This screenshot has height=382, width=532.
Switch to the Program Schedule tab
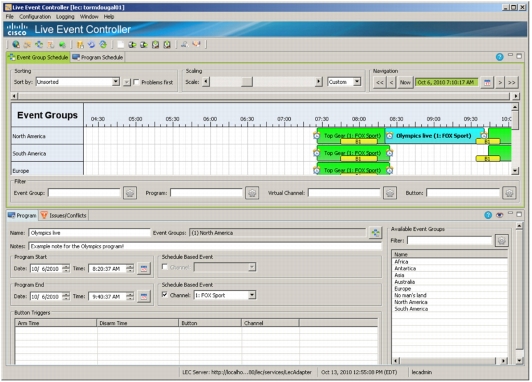click(98, 57)
